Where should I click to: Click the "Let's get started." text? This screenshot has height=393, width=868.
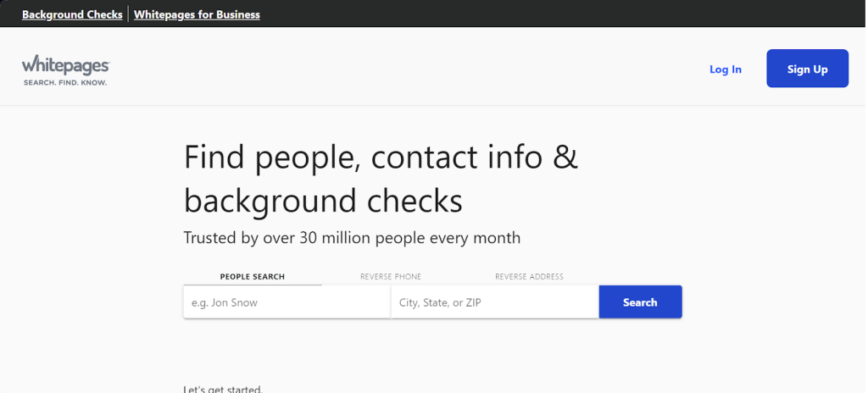click(x=223, y=389)
